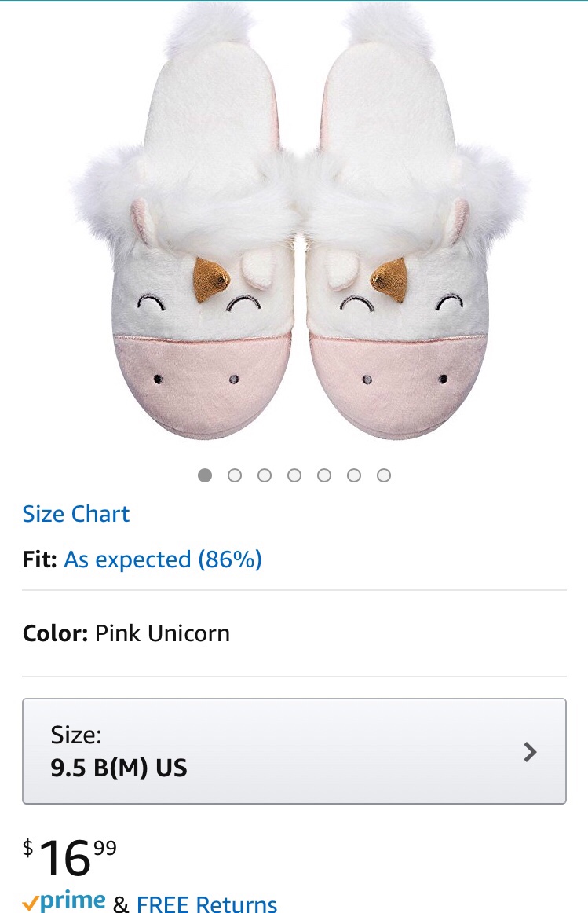Select the fourth, middle image pagination dot
588x913 pixels.
294,475
